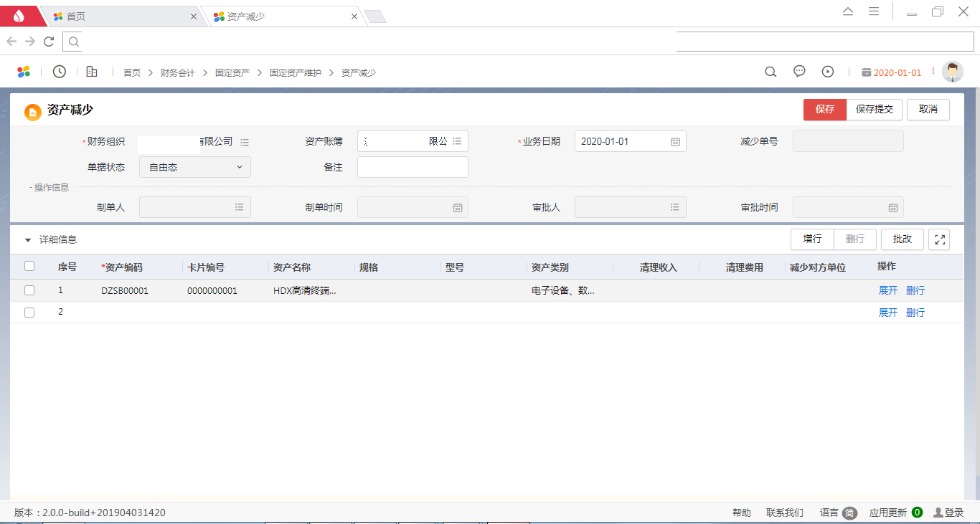Open the 单据状态 dropdown
The image size is (980, 524).
click(x=195, y=167)
